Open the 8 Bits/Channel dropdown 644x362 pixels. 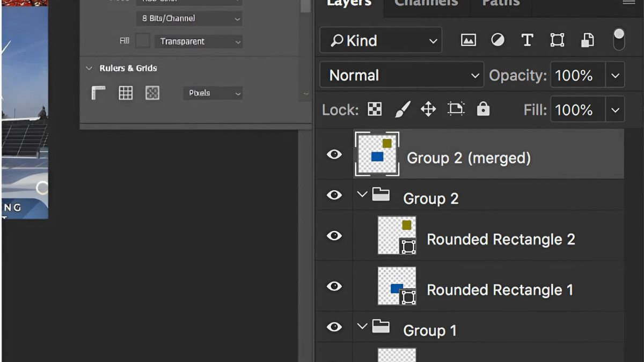coord(189,19)
